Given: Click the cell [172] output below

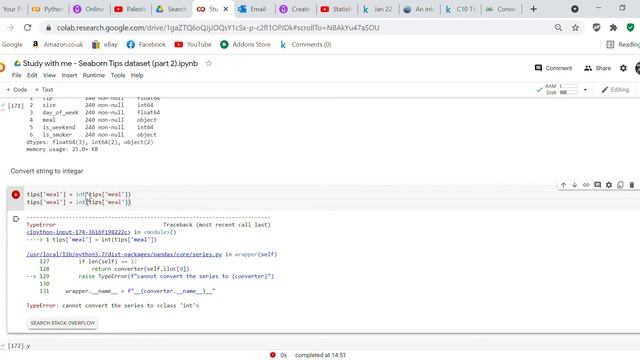Looking at the screenshot, I should coord(28,346).
